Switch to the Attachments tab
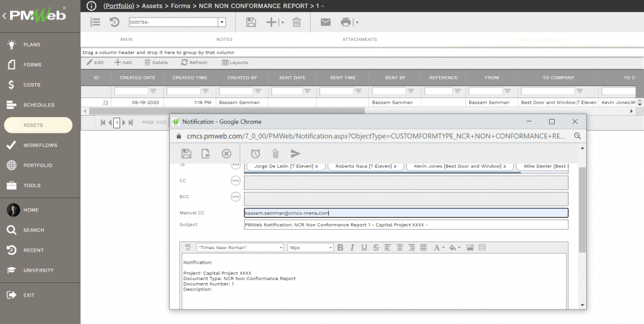 [360, 40]
